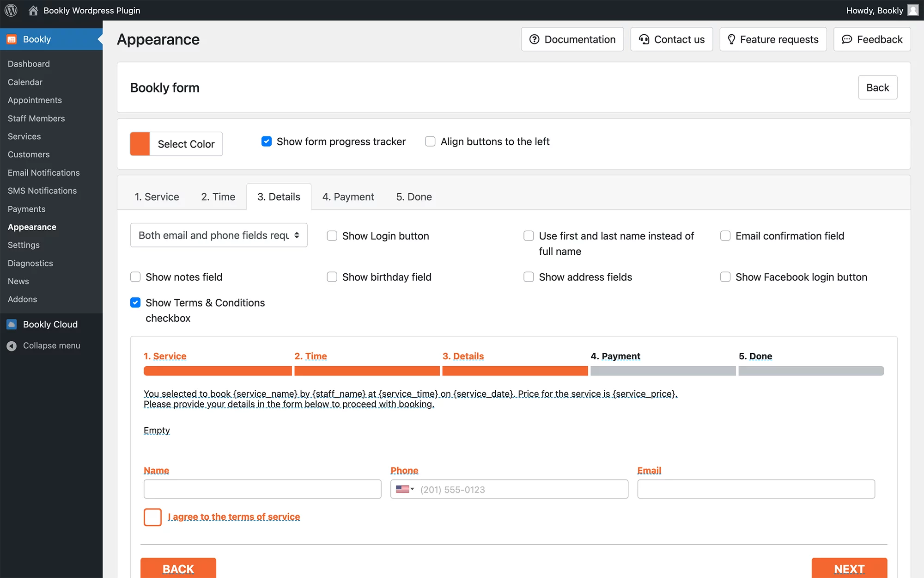
Task: Click the Email input field
Action: (x=756, y=489)
